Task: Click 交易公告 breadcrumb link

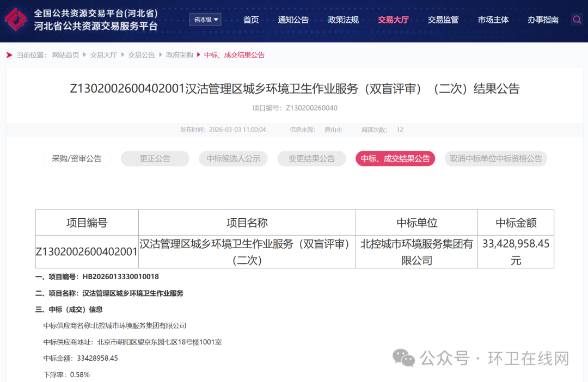Action: [x=142, y=55]
